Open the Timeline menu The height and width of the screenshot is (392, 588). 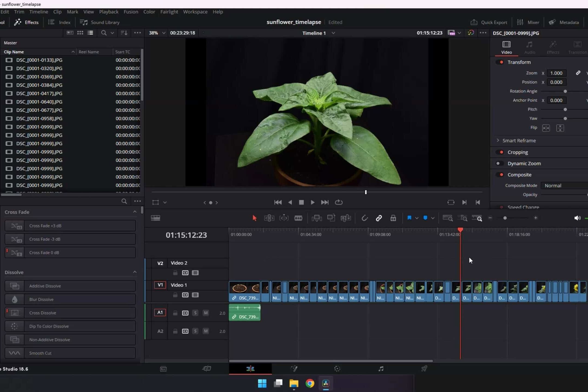point(39,12)
